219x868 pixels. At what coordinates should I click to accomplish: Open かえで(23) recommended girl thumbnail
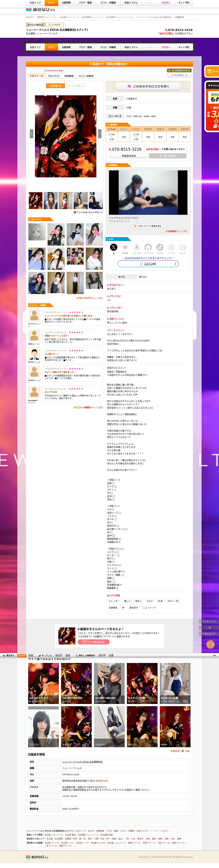click(x=43, y=683)
